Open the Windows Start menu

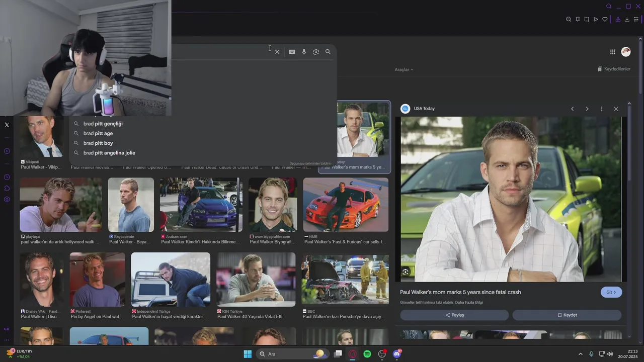(x=248, y=354)
